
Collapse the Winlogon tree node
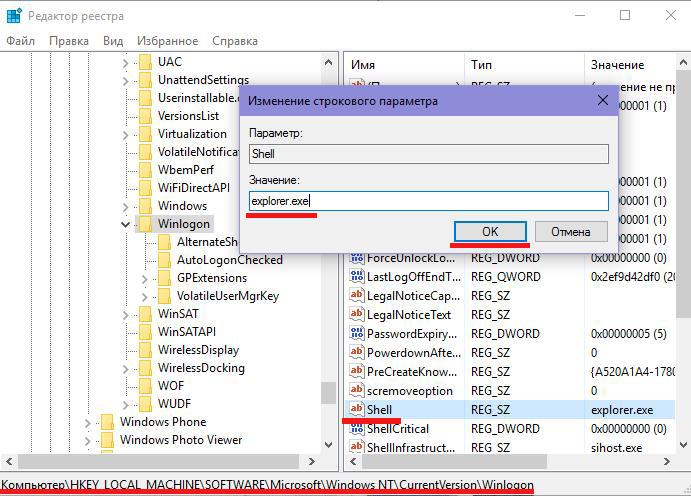coord(125,224)
